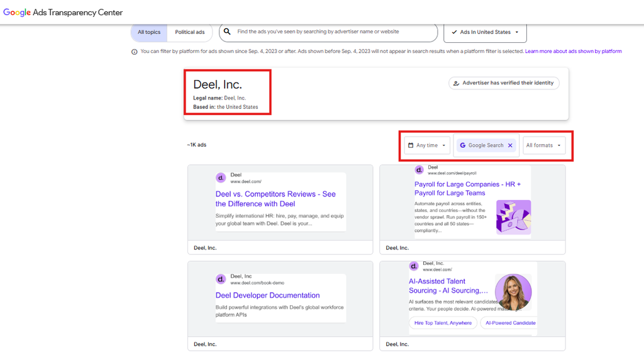The height and width of the screenshot is (355, 644).
Task: Select the Political ads tab
Action: click(x=190, y=32)
